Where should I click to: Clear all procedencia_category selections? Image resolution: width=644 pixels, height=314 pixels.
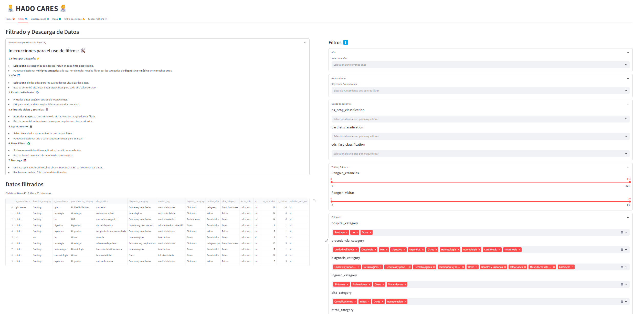(x=622, y=250)
